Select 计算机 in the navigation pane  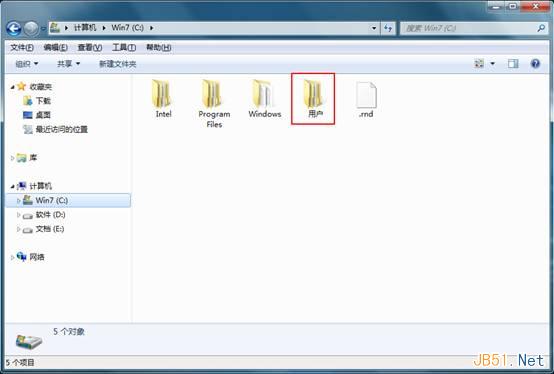tap(41, 186)
